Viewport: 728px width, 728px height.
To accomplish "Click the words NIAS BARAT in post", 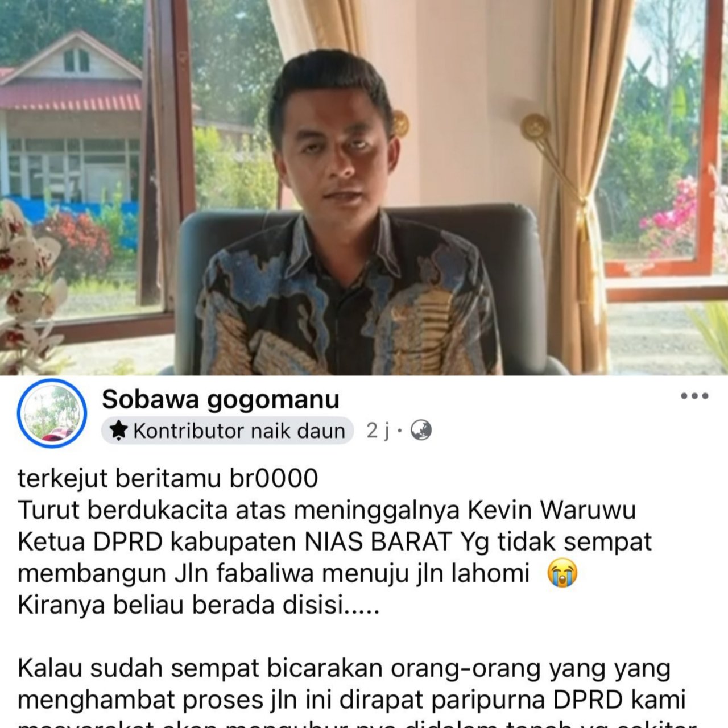I will pyautogui.click(x=378, y=542).
